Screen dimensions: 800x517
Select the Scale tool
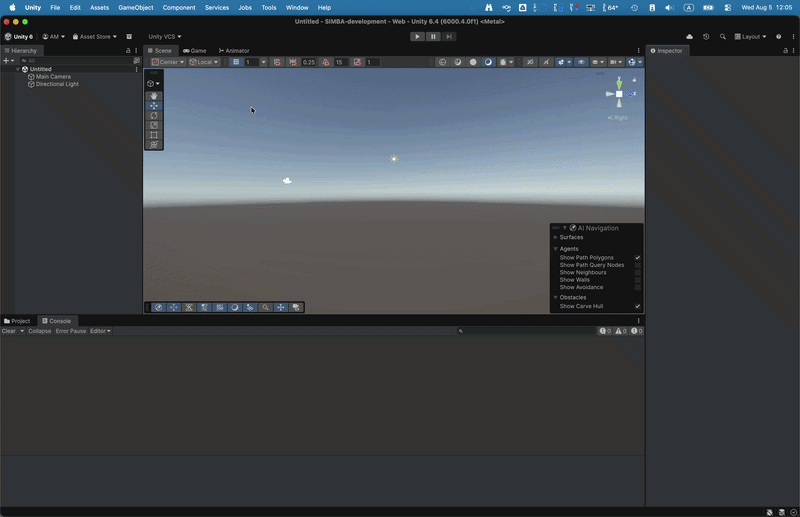[154, 125]
